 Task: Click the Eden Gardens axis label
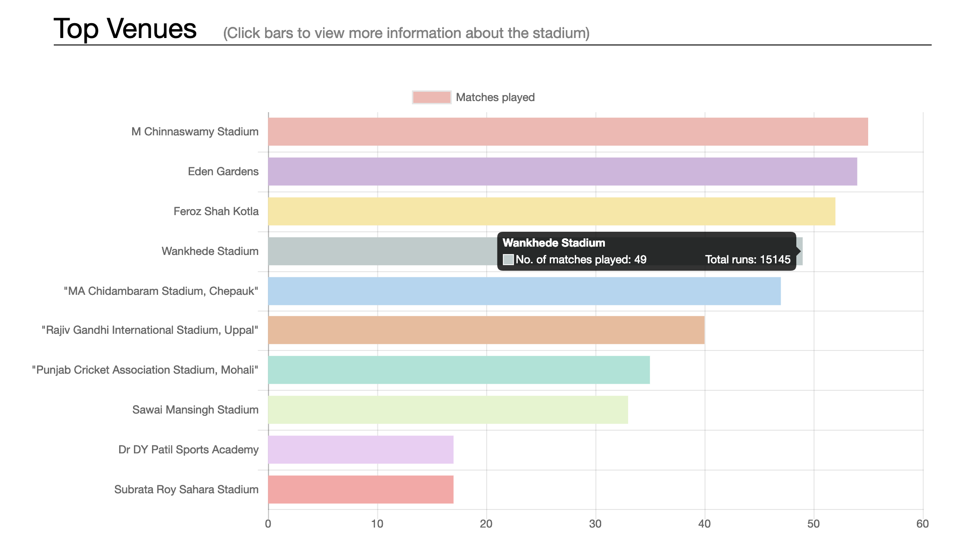click(223, 172)
